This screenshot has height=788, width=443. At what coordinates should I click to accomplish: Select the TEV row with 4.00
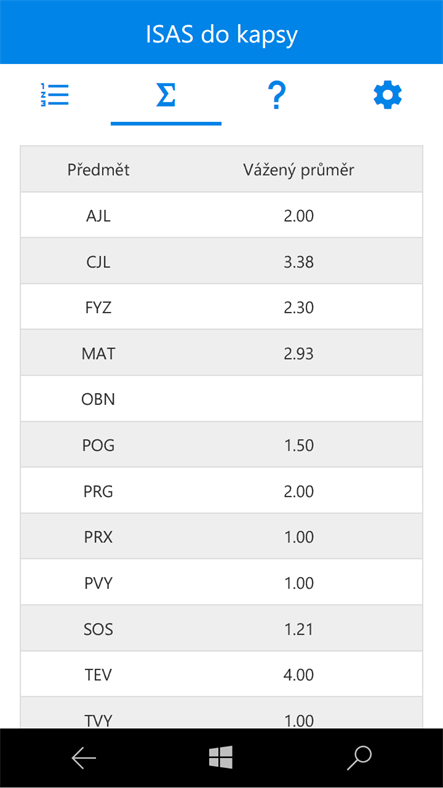tap(222, 675)
